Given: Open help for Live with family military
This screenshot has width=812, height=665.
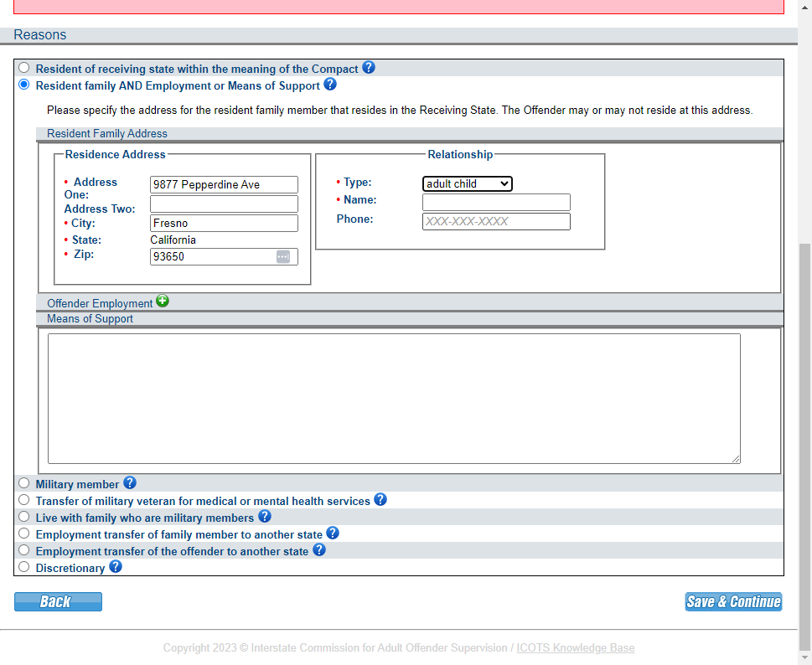Looking at the screenshot, I should click(264, 516).
